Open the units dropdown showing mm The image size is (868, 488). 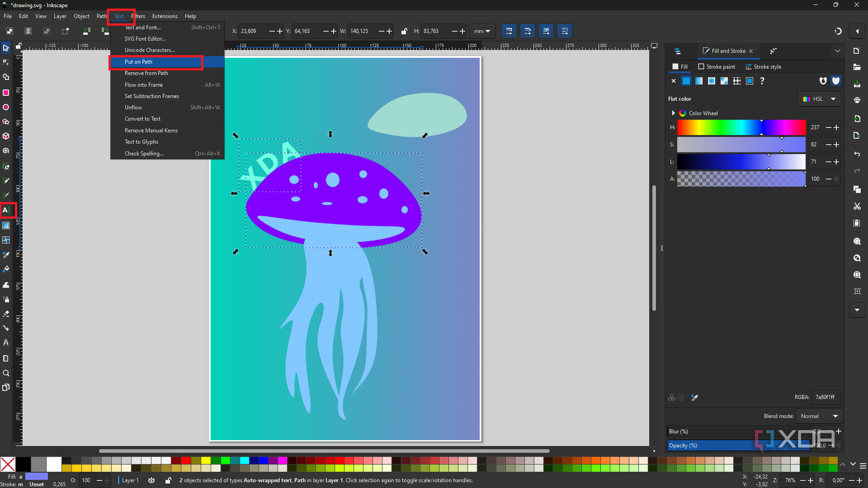pos(482,31)
